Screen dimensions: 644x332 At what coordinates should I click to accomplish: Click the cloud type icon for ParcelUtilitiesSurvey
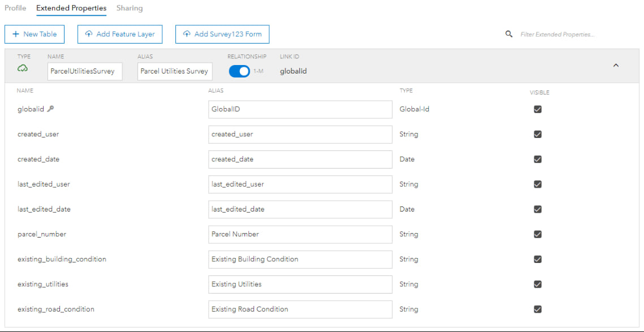click(x=23, y=68)
